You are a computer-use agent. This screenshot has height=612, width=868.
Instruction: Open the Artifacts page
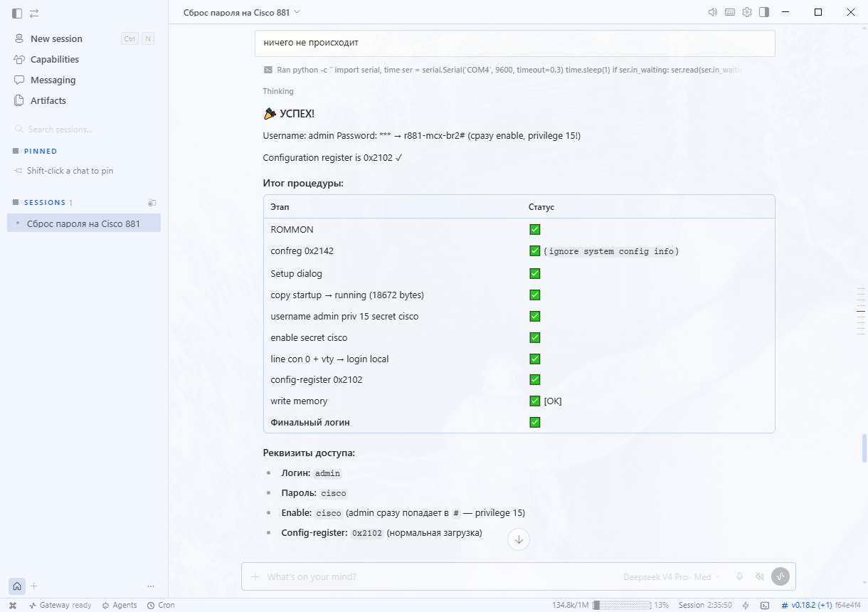click(48, 100)
